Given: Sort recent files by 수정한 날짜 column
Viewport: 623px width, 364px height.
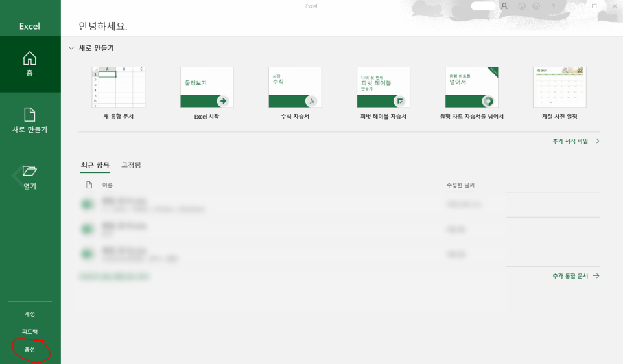Looking at the screenshot, I should (x=460, y=185).
